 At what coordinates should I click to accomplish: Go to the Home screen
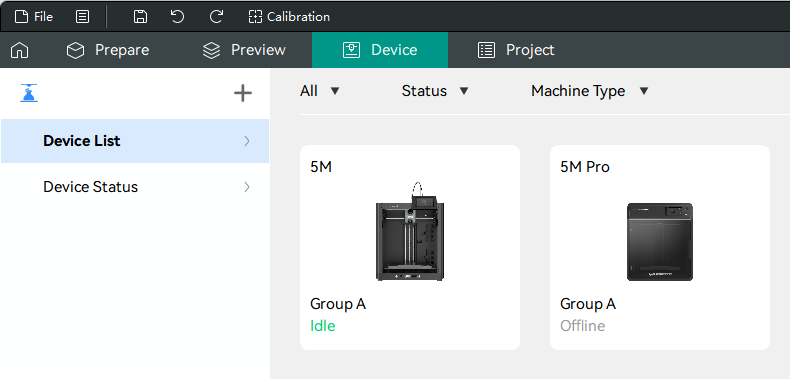click(x=20, y=50)
